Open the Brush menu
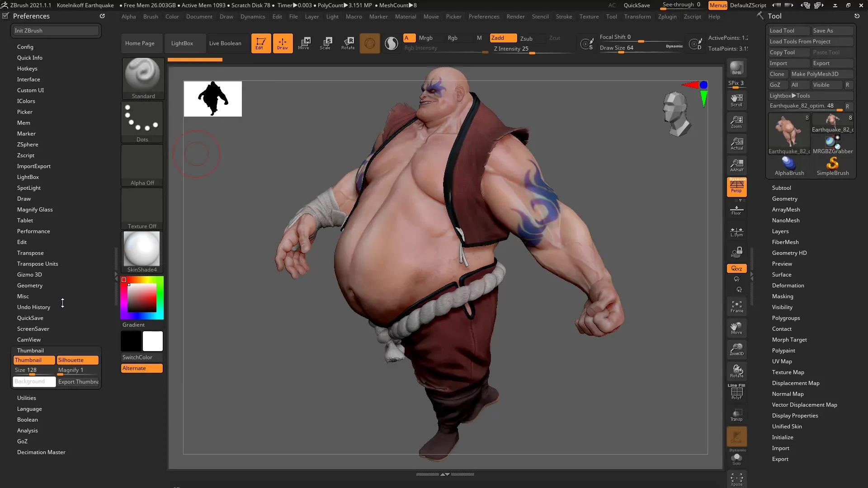This screenshot has width=868, height=488. (151, 17)
